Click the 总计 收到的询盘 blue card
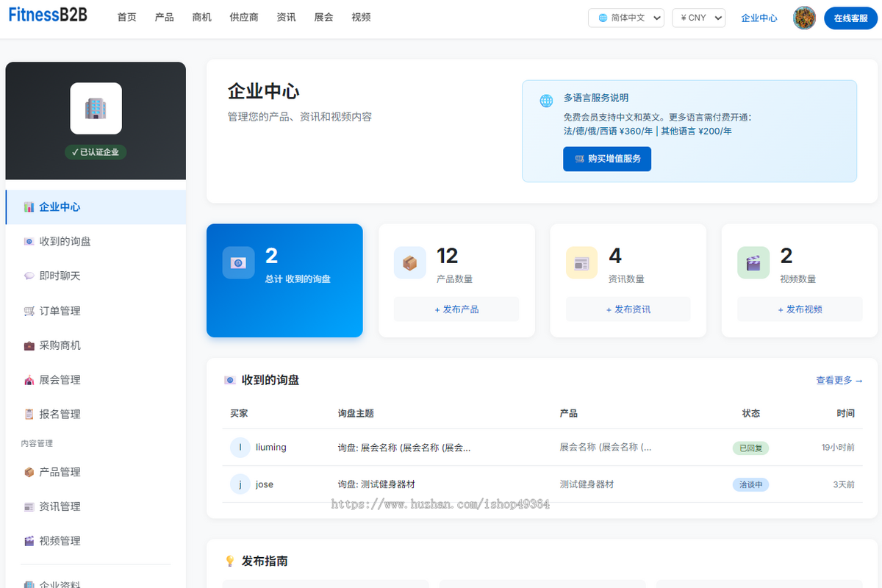 pos(284,281)
